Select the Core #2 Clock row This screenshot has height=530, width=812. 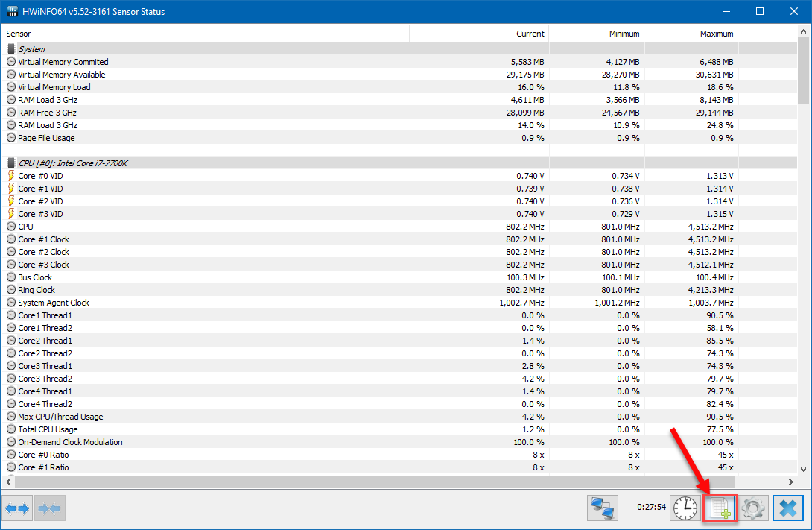pyautogui.click(x=399, y=252)
